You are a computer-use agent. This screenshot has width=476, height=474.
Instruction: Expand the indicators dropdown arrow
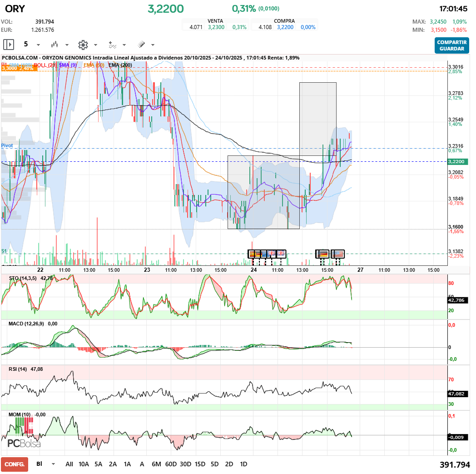124,45
